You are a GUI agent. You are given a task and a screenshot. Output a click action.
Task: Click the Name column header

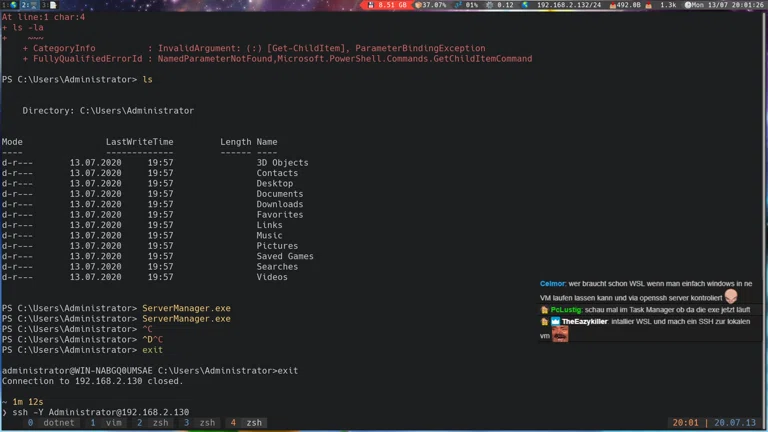point(267,142)
